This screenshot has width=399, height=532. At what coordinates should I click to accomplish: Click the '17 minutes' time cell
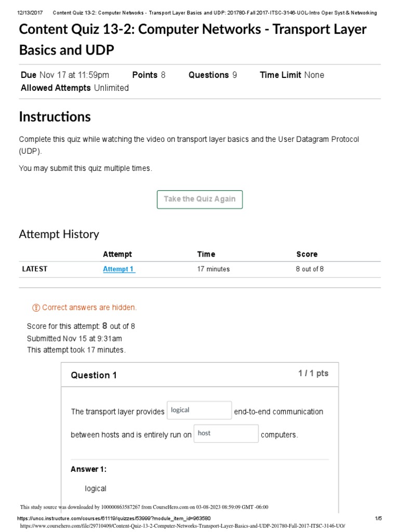point(213,269)
